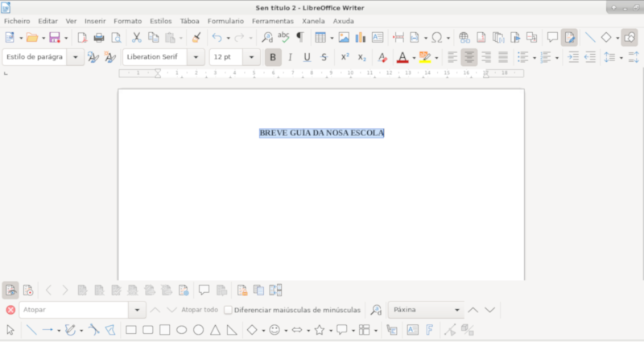644x342 pixels.
Task: Select the Ellipse shape tool
Action: [182, 329]
